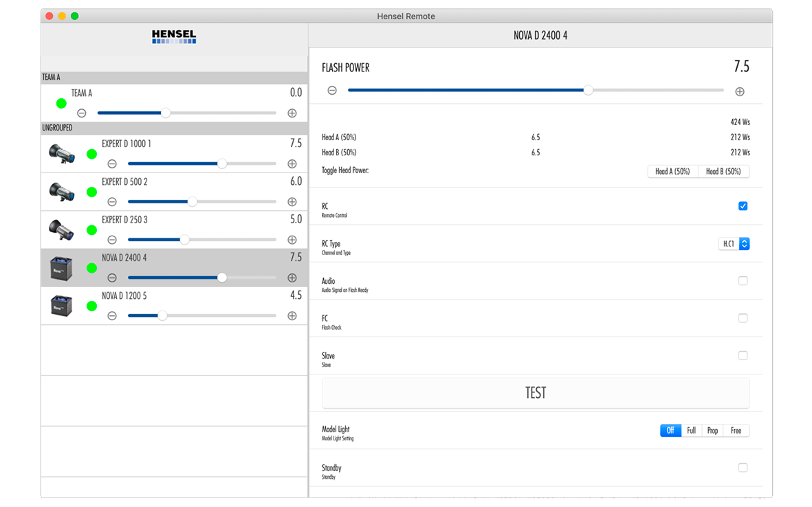The image size is (812, 507).
Task: Click the plus icon for Flash Power
Action: [x=740, y=91]
